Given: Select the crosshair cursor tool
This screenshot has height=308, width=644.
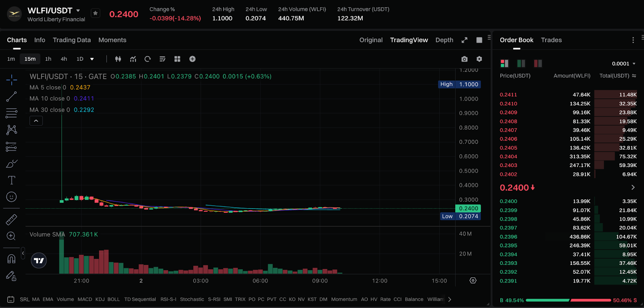Looking at the screenshot, I should (11, 80).
